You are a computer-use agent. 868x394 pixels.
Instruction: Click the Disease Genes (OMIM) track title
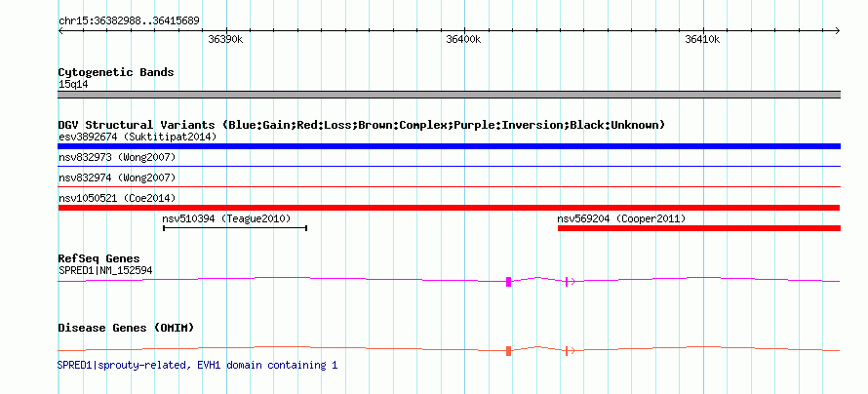pos(126,328)
